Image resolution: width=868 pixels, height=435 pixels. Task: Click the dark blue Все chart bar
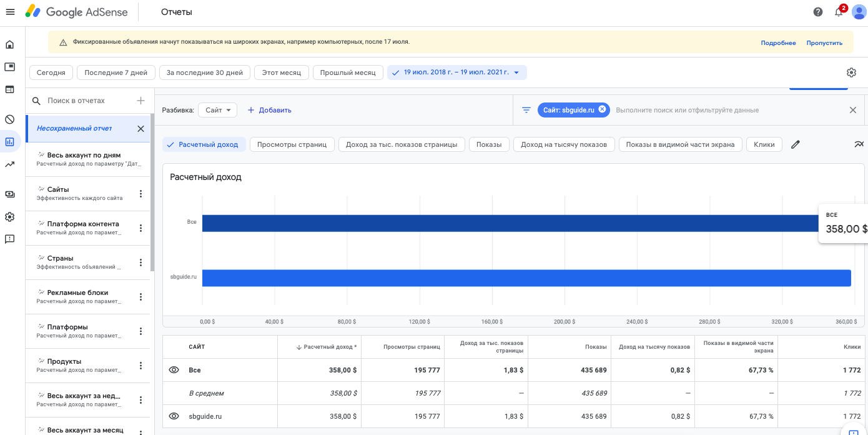[500, 223]
